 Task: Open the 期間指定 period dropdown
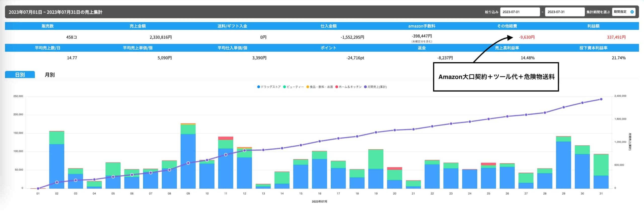(x=623, y=12)
